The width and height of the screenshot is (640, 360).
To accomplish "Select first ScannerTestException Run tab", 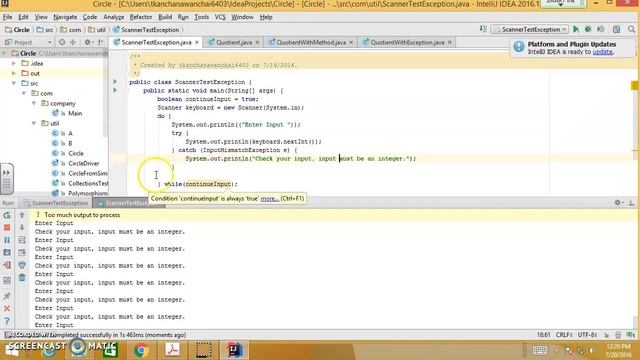I will point(56,203).
